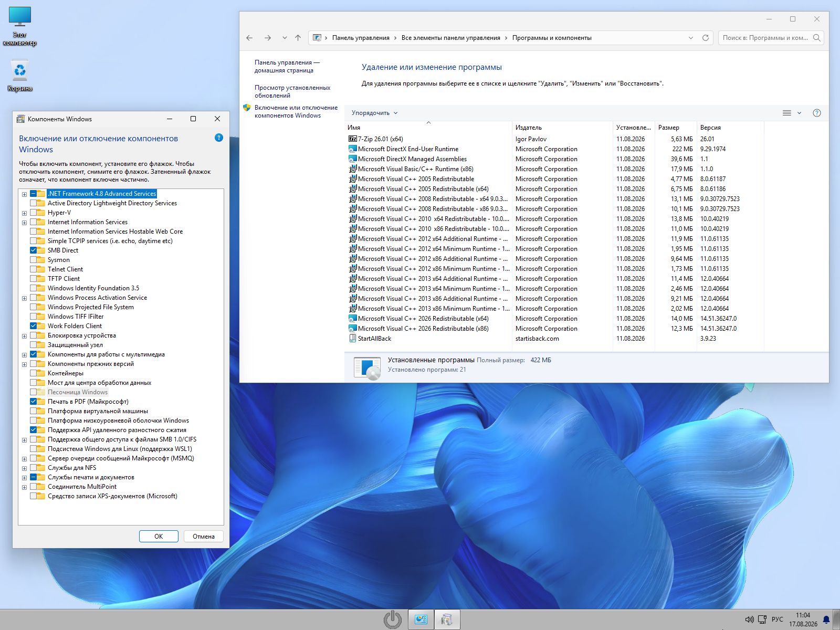Click the refresh icon in address bar
The image size is (840, 630).
(706, 38)
